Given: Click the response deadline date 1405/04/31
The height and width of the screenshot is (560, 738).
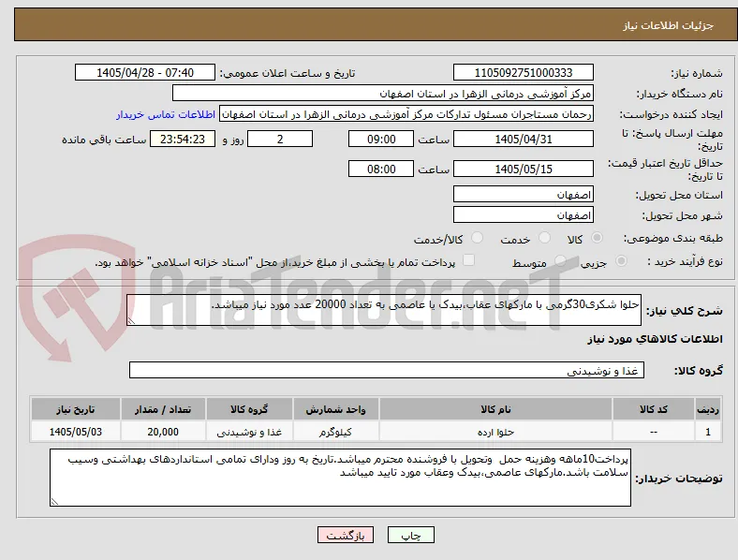Looking at the screenshot, I should 524,139.
